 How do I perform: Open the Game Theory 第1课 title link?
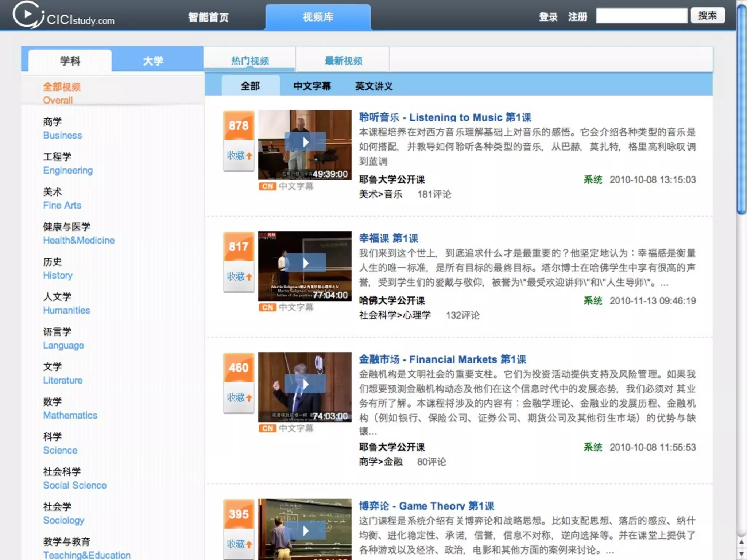tap(426, 506)
